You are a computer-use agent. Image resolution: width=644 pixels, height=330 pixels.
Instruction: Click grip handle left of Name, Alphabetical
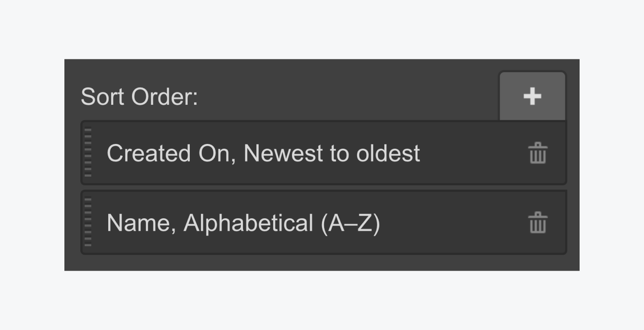88,222
